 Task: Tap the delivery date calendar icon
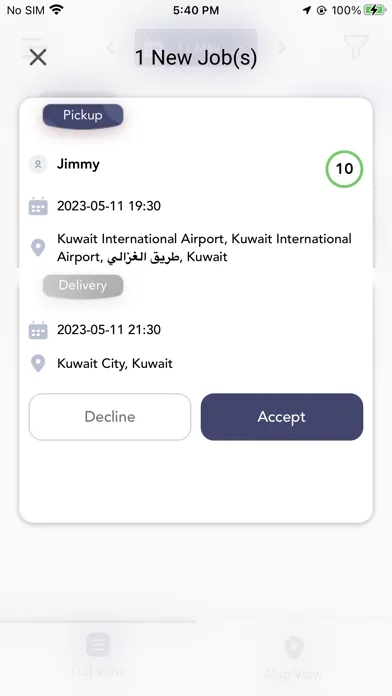[38, 330]
